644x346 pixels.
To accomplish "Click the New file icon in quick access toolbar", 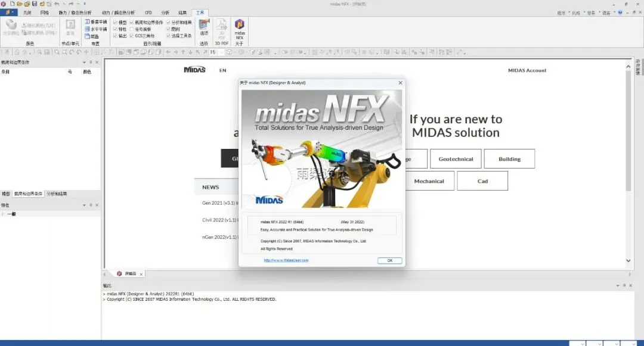I will point(13,4).
